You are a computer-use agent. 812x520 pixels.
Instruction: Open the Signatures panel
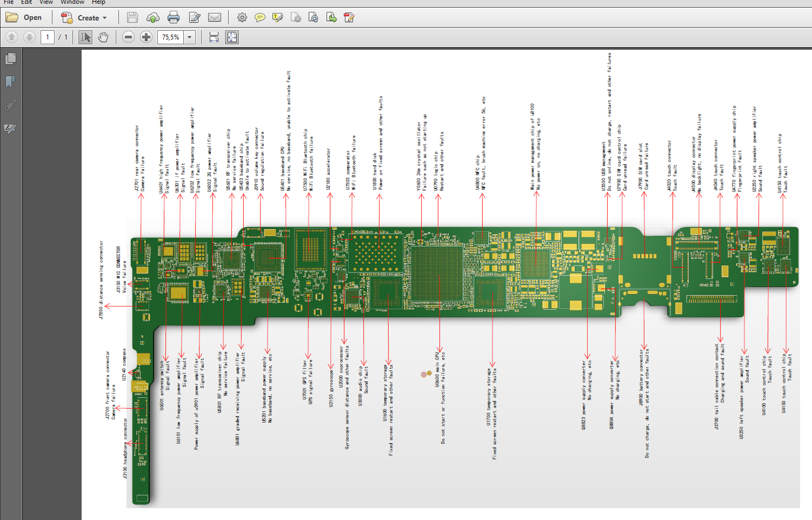[10, 129]
